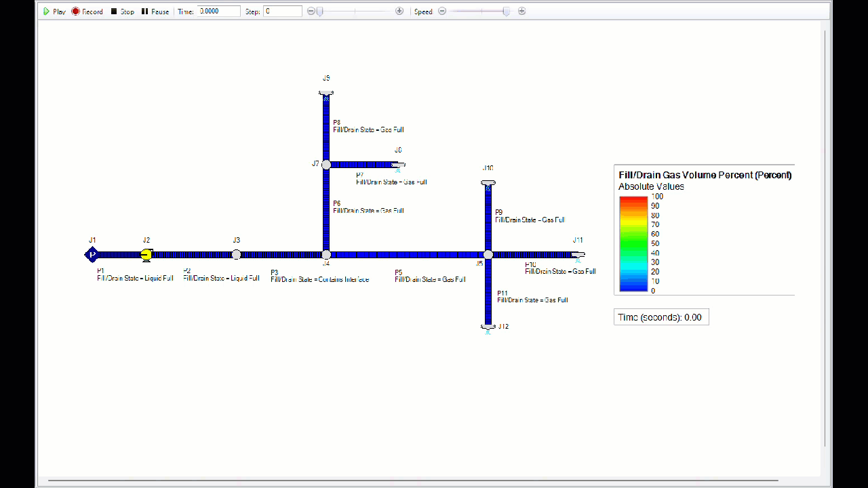Select the reservoir icon at J10

point(488,183)
